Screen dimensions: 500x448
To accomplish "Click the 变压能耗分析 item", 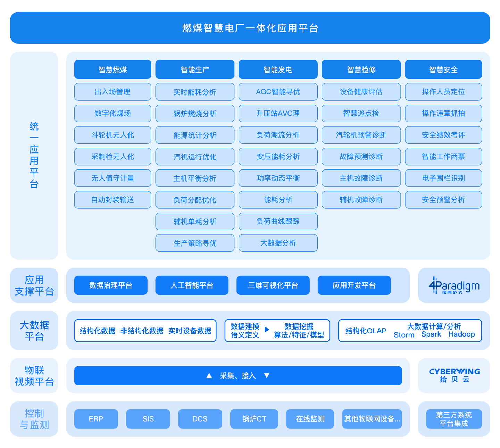I will (278, 157).
